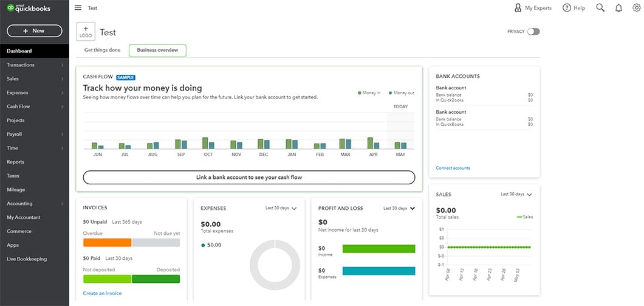This screenshot has height=306, width=644.
Task: Open the settings gear icon
Action: coord(637,8)
